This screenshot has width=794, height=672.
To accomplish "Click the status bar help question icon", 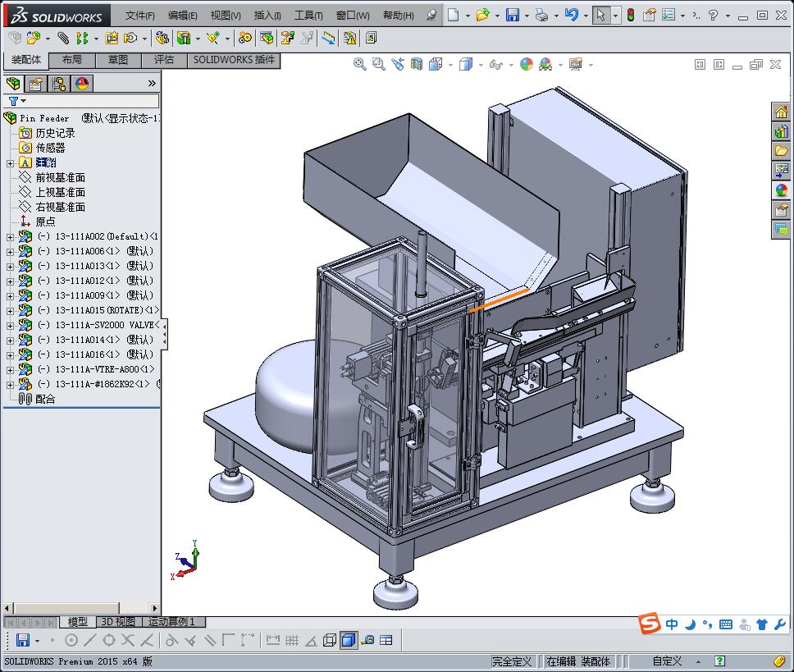I will tap(719, 661).
